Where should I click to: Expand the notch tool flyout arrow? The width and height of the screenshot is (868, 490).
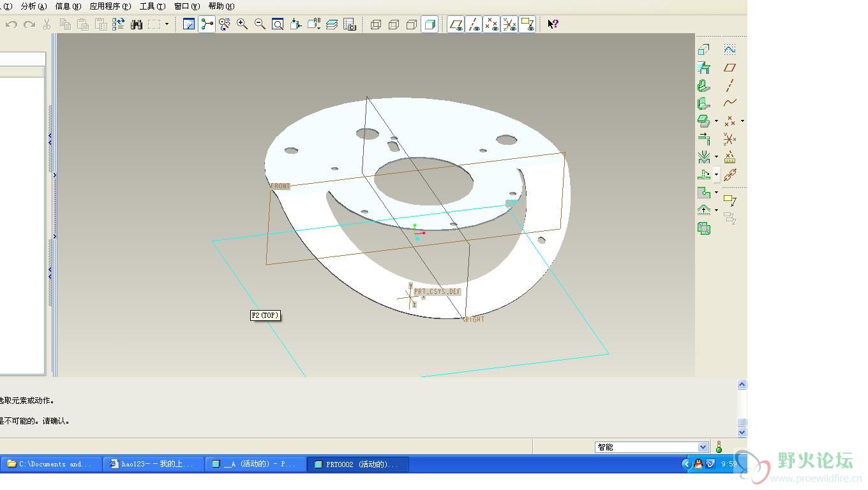point(716,192)
